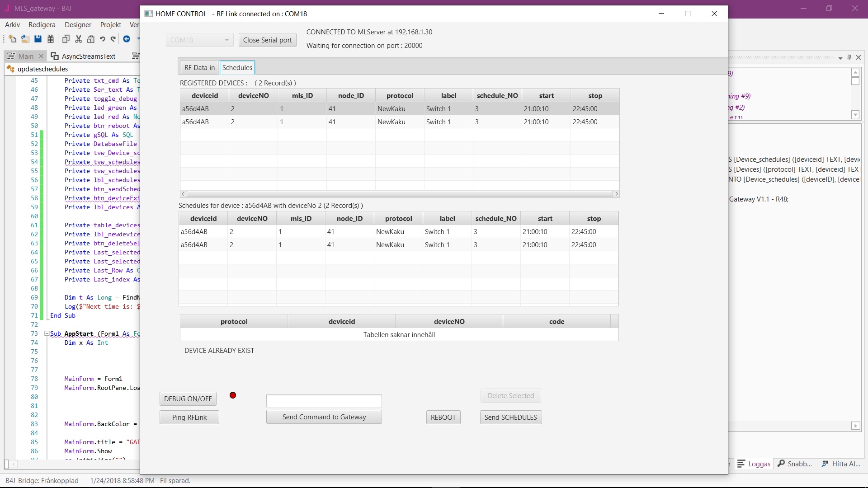Click Send SCHEDULES button
This screenshot has width=868, height=488.
(x=510, y=417)
